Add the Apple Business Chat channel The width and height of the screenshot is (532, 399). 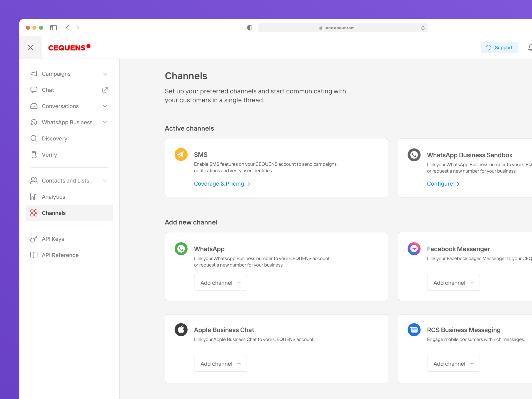220,364
